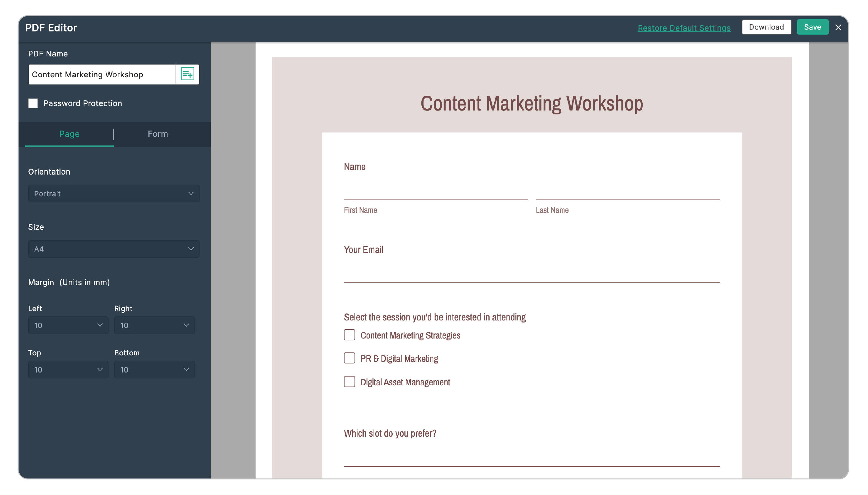Click the 'Name' field label in preview
This screenshot has height=495, width=868.
coord(354,166)
